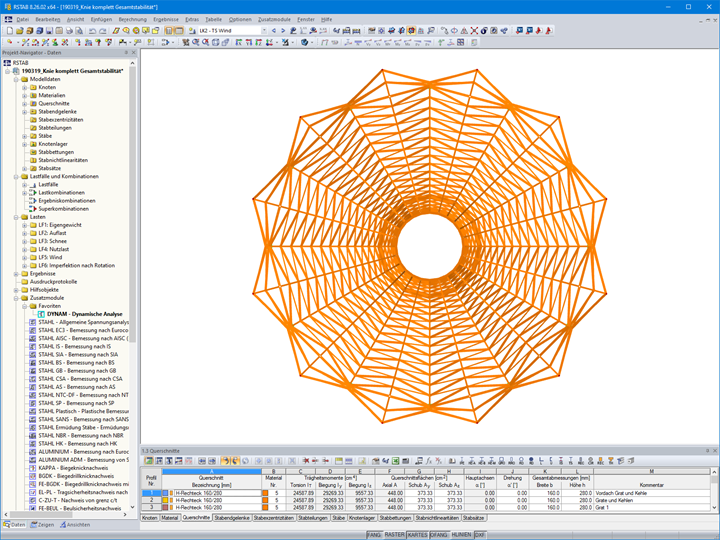
Task: Expand the Materialien tree node
Action: coord(24,96)
